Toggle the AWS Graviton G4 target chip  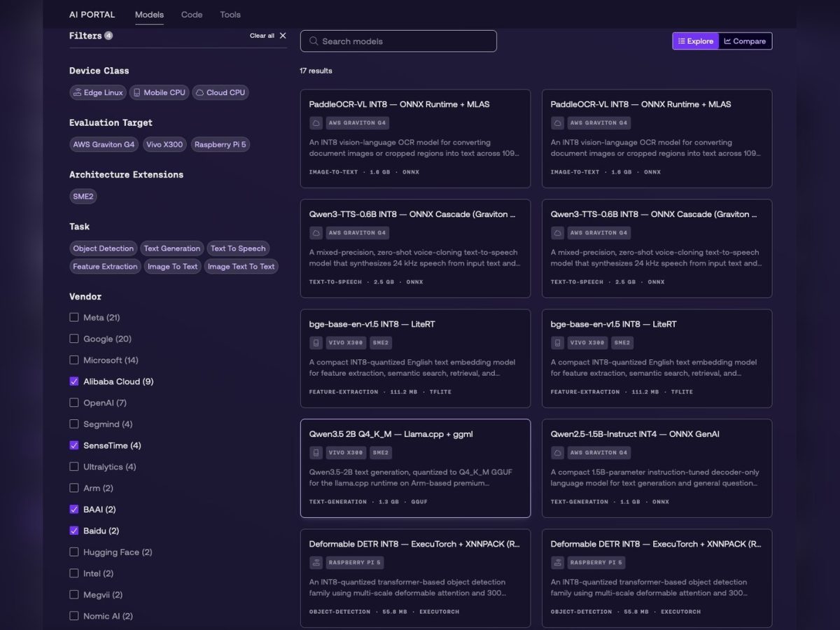coord(104,145)
